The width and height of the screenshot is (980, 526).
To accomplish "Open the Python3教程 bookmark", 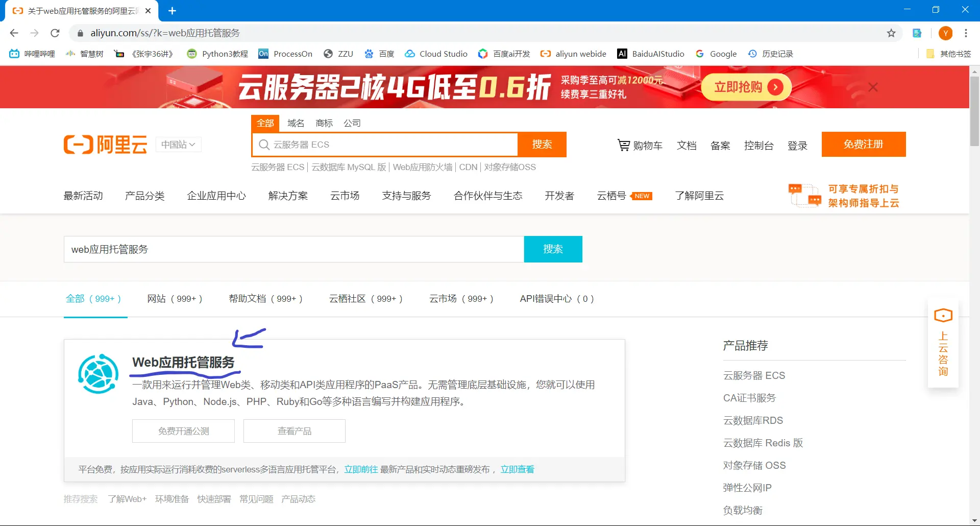I will tap(217, 54).
